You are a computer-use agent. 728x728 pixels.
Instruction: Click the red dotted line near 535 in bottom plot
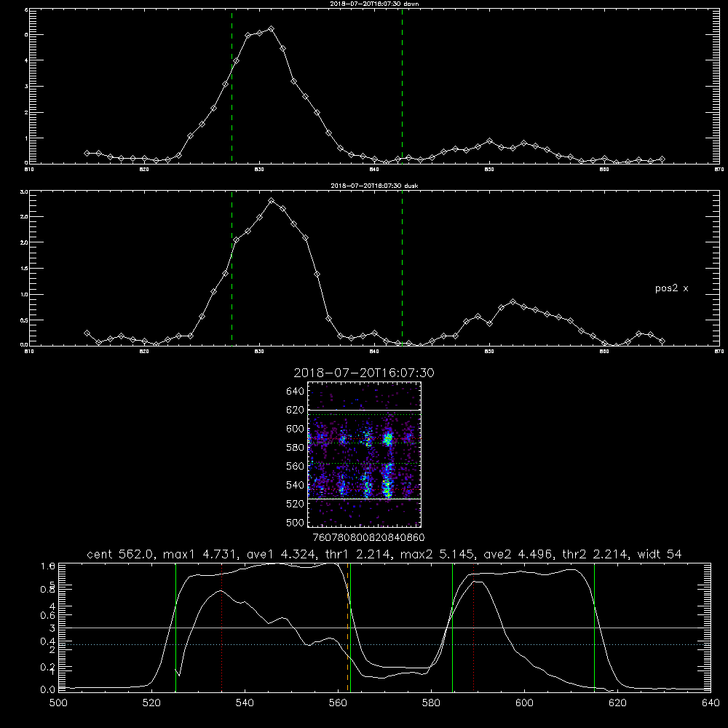222,628
